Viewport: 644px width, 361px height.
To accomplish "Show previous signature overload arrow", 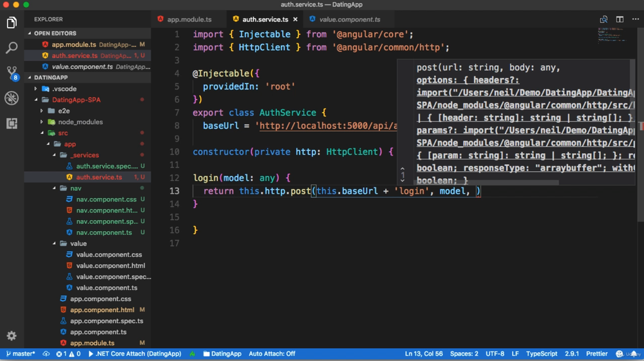I will (402, 169).
